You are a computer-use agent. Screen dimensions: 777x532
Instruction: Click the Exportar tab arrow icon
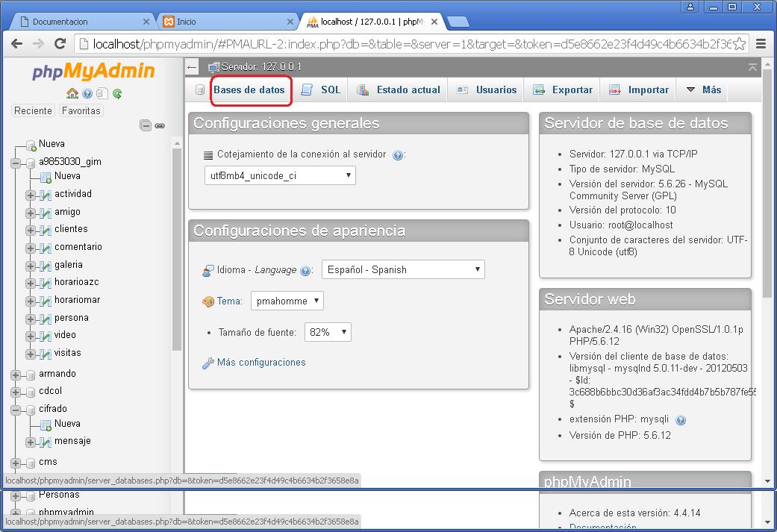coord(539,90)
